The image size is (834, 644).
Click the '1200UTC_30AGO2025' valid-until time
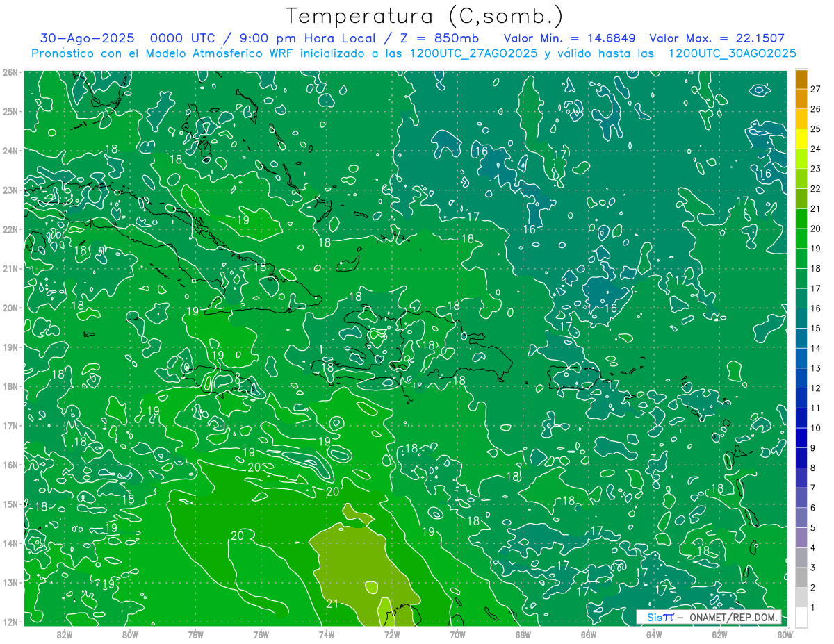click(x=732, y=53)
